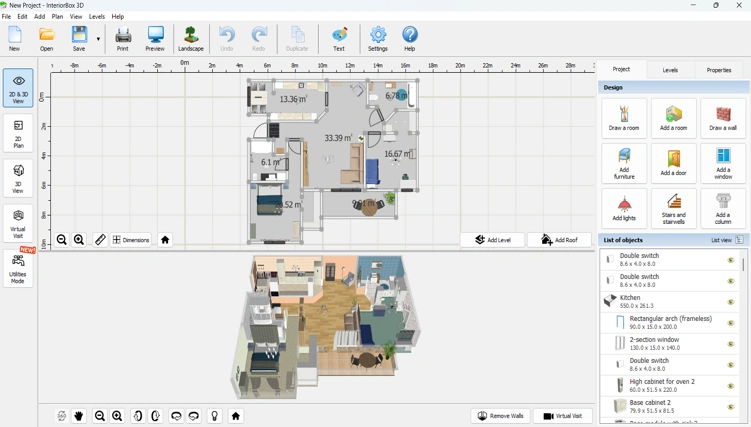
Task: Toggle Dimensions on the 2D plan
Action: point(131,240)
